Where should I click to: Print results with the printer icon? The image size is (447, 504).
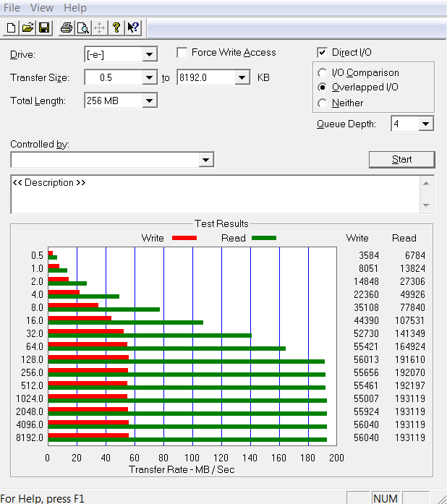coord(67,28)
